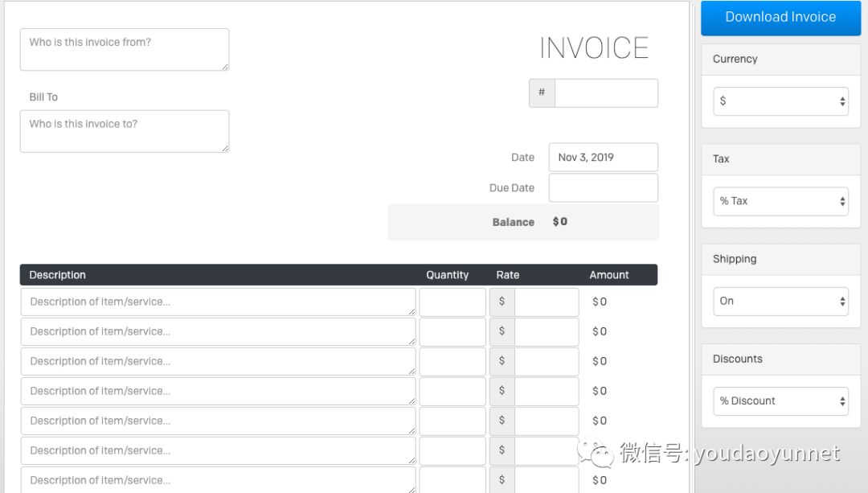Click the 'Who is this invoice to?' field

(124, 131)
